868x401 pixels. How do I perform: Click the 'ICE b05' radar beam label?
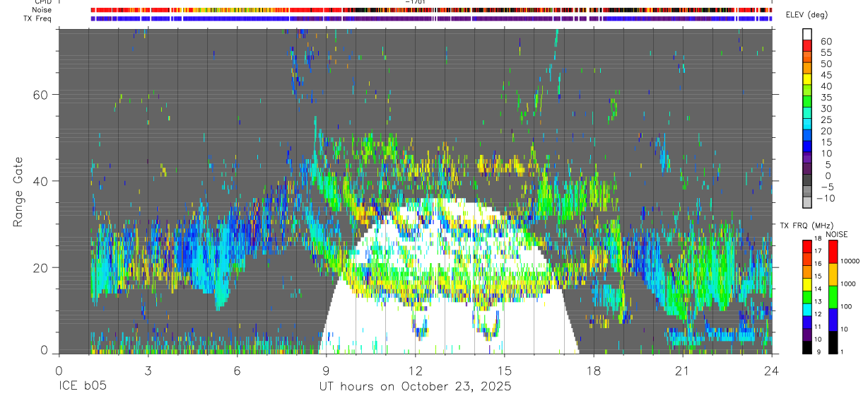(x=83, y=386)
